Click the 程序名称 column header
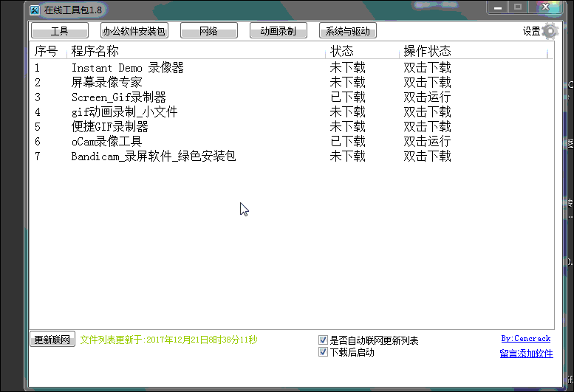574x392 pixels. 95,51
